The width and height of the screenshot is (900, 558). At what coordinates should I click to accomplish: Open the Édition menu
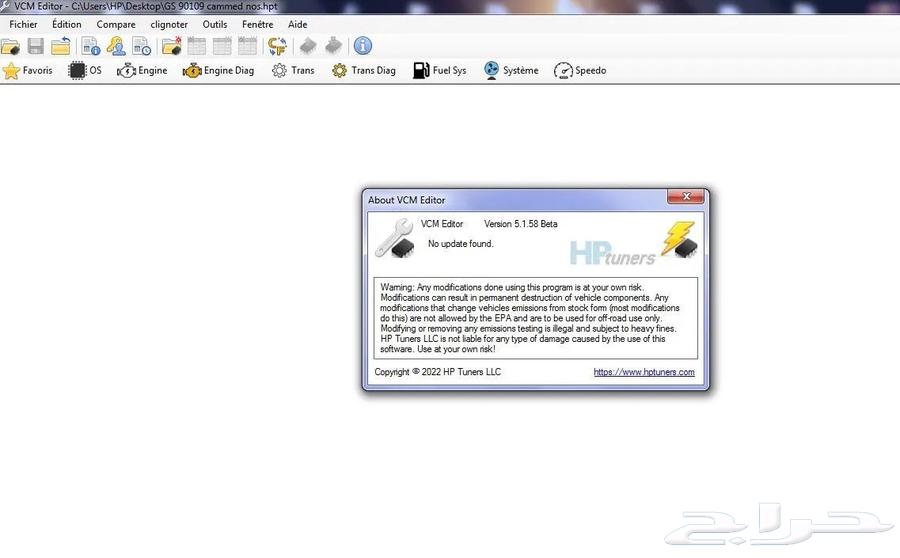67,25
